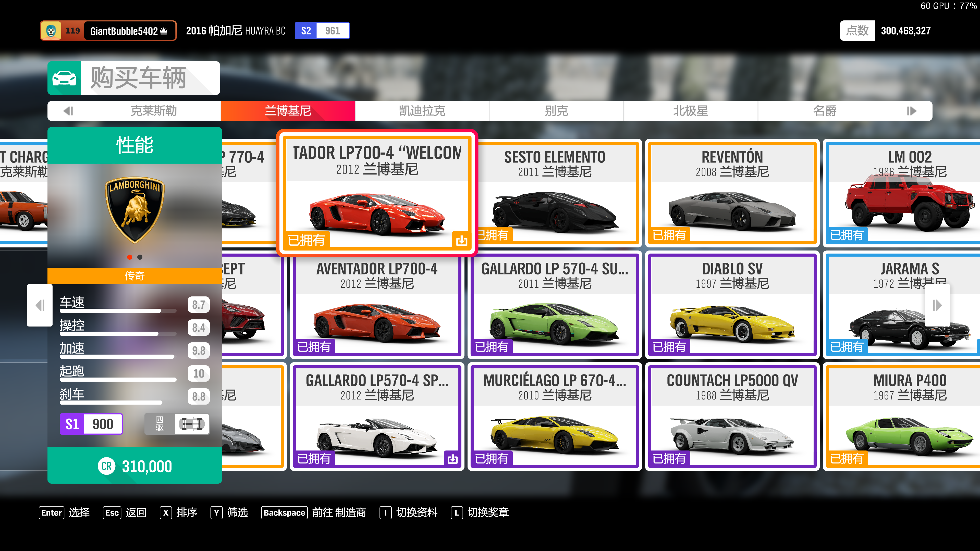Image resolution: width=980 pixels, height=551 pixels.
Task: Click the 起跑 launch stat value 10
Action: [199, 373]
